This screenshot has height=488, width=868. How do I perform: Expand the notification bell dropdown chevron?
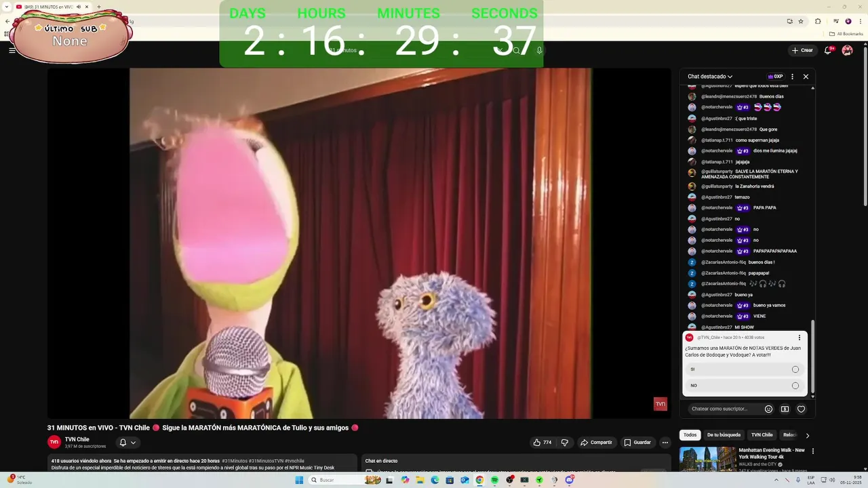click(133, 443)
